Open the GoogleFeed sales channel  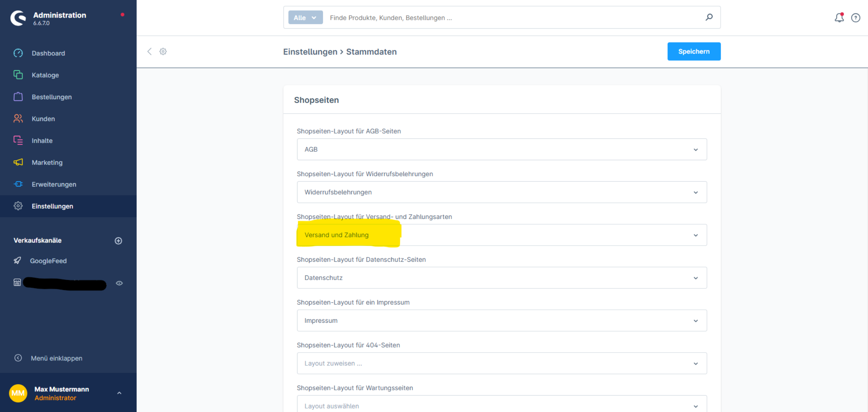(x=48, y=261)
